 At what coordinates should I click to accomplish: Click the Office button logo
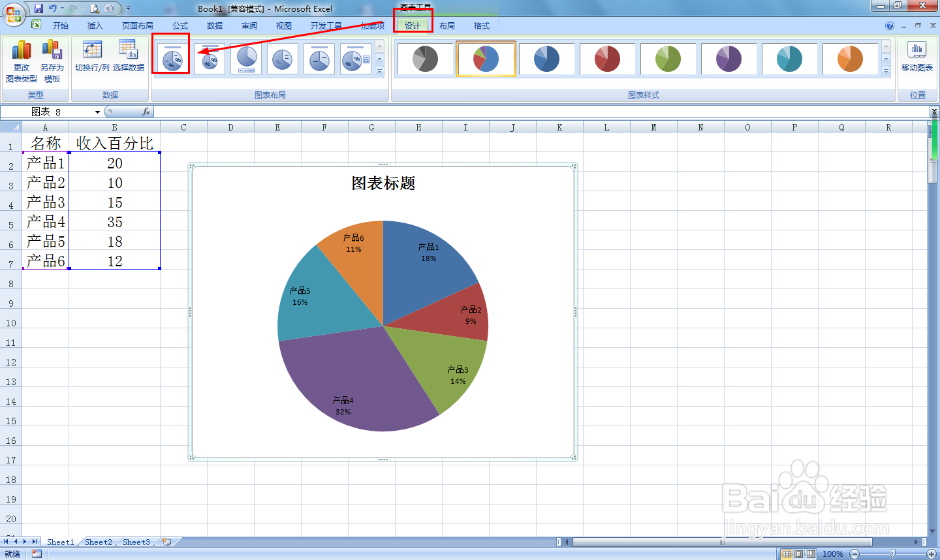coord(13,14)
